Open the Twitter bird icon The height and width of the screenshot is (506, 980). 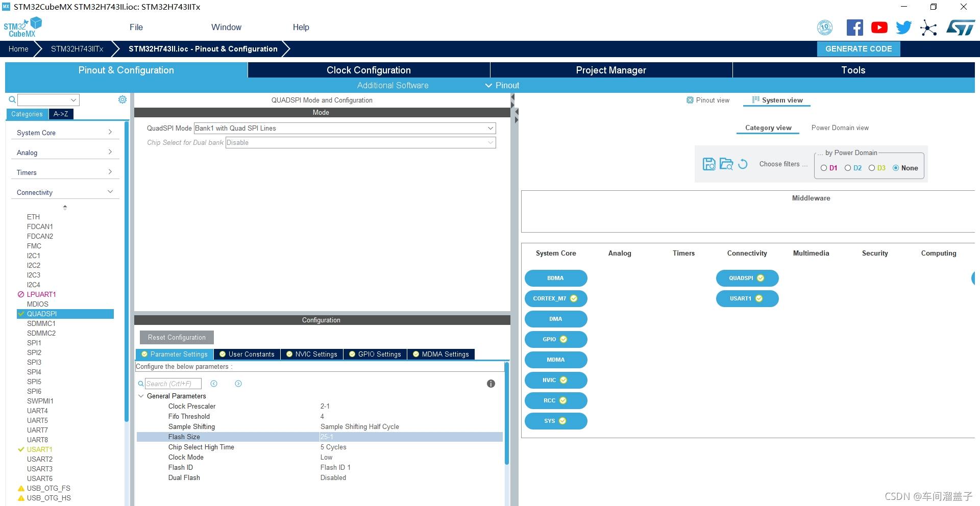pos(903,28)
